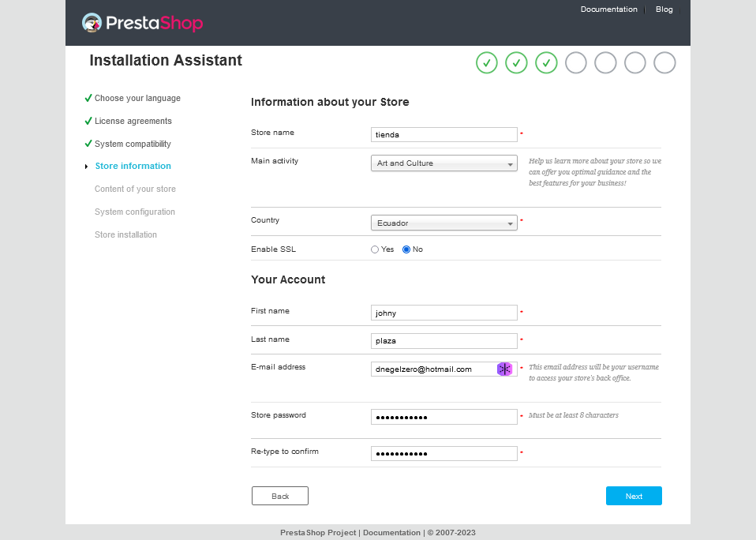Open the Documentation link in header
The image size is (756, 540).
pyautogui.click(x=608, y=9)
